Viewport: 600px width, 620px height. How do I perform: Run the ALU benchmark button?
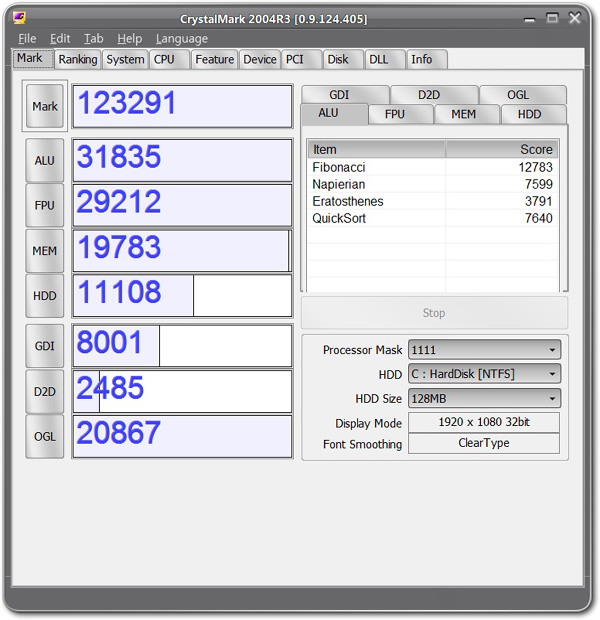[x=45, y=160]
